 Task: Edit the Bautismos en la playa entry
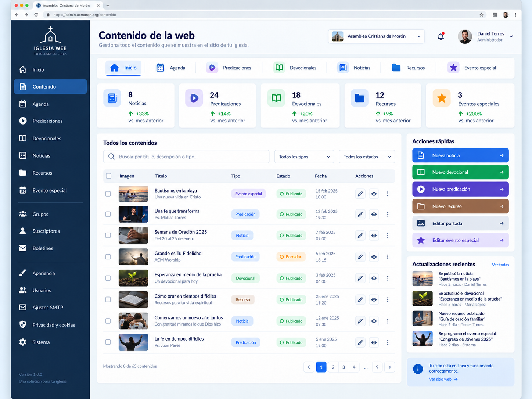360,194
